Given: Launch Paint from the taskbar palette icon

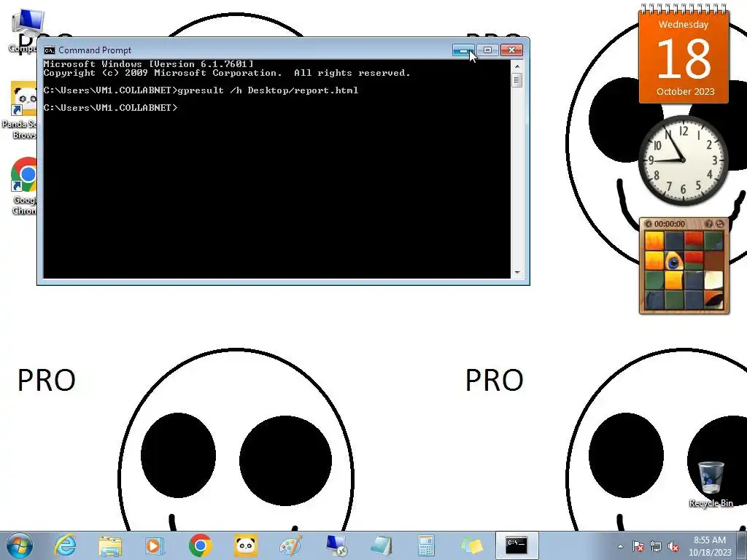Looking at the screenshot, I should [x=290, y=545].
